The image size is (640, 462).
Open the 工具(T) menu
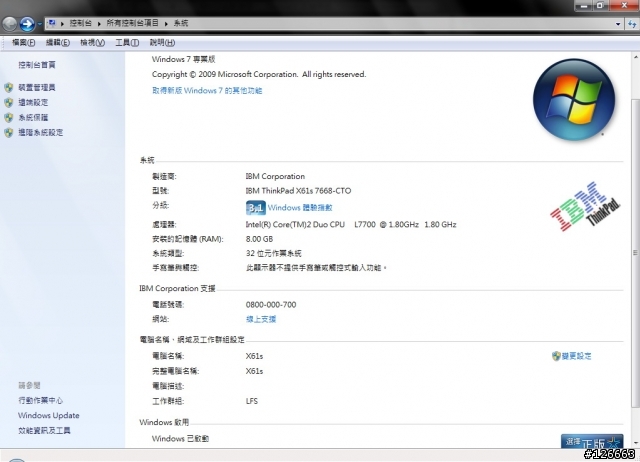[127, 42]
